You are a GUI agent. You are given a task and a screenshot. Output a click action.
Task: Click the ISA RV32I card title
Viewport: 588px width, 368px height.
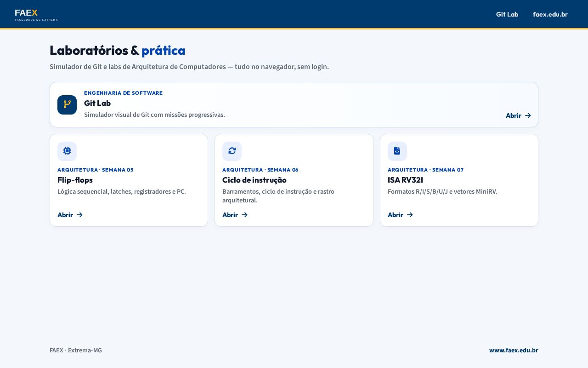405,180
